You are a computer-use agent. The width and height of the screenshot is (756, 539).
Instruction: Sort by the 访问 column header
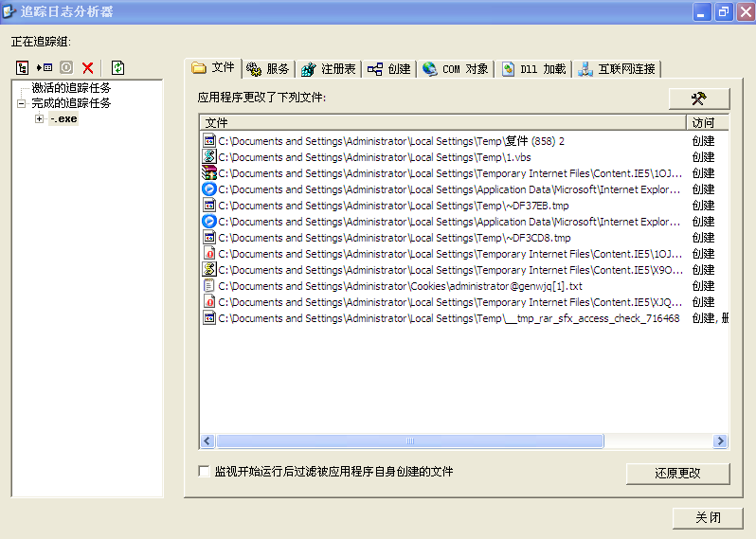click(708, 122)
